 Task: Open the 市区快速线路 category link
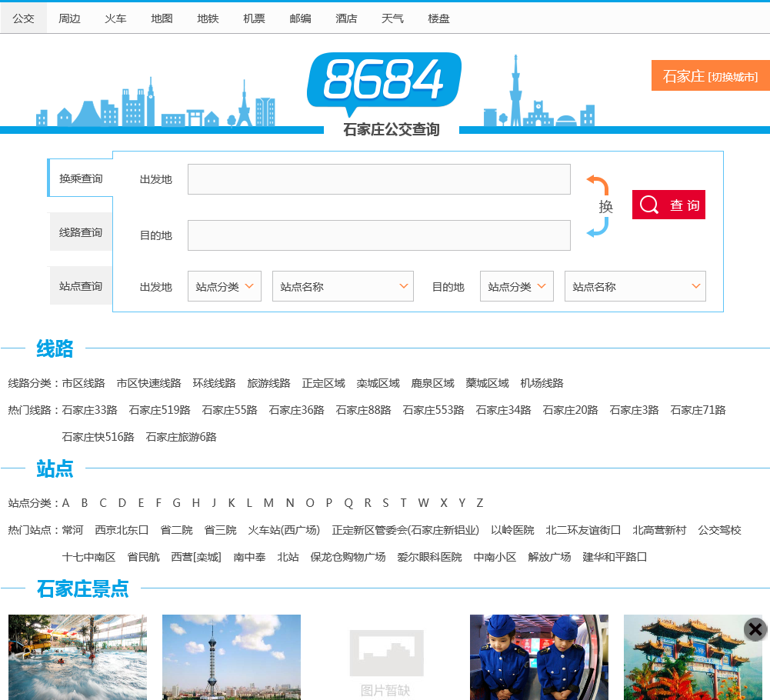click(x=148, y=383)
